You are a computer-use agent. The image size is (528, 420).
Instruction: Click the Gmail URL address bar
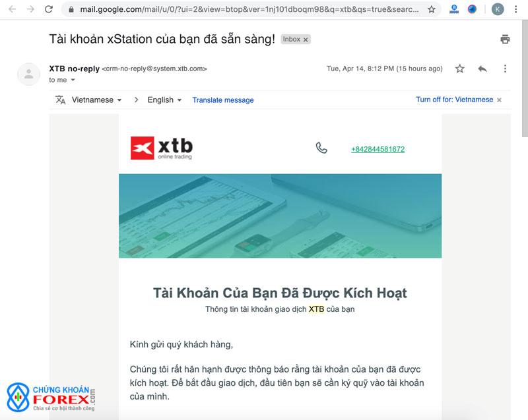[251, 9]
